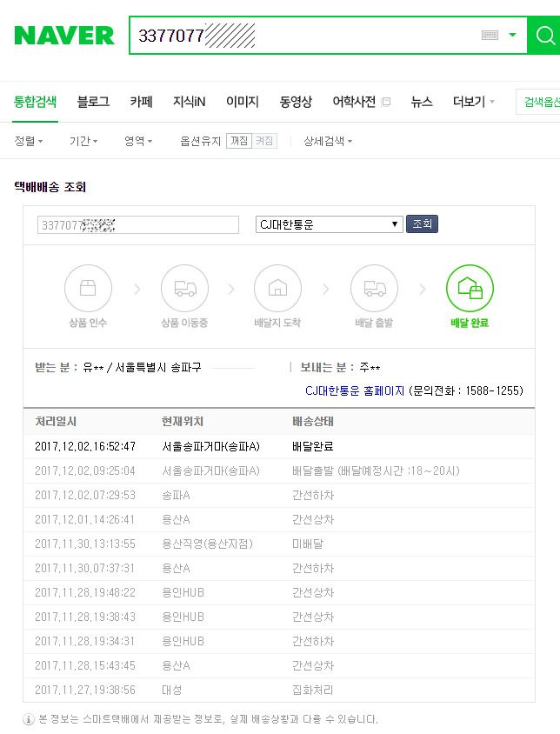Open the 기간 period dropdown
560x734 pixels.
point(83,141)
